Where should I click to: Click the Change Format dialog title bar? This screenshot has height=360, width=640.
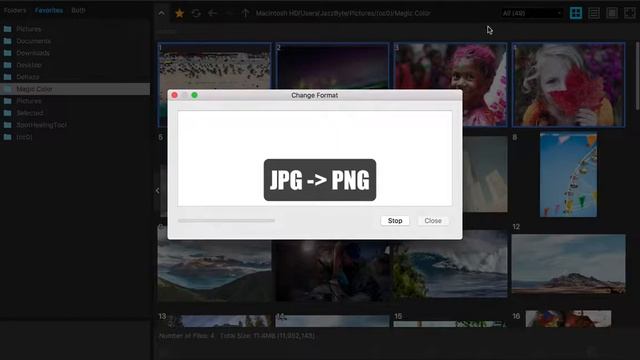pos(315,95)
